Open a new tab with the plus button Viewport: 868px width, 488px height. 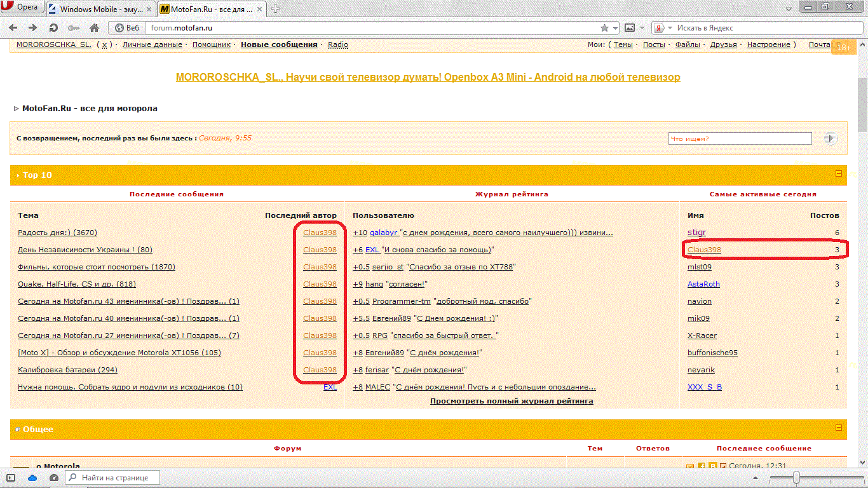[275, 9]
